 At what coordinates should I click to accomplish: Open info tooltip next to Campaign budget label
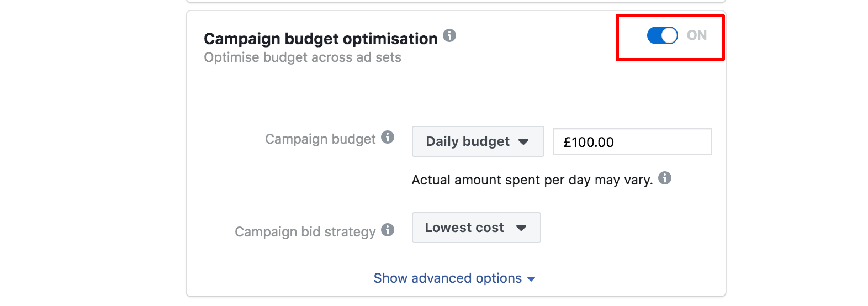click(x=388, y=137)
